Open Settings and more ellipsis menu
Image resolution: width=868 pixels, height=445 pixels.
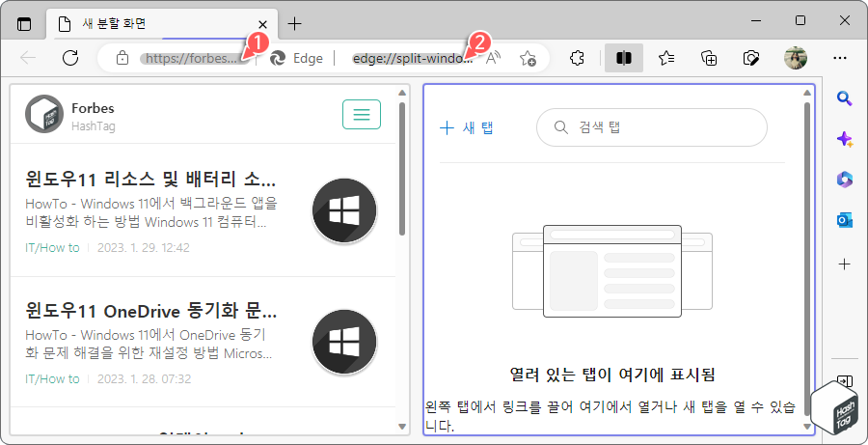click(x=840, y=58)
